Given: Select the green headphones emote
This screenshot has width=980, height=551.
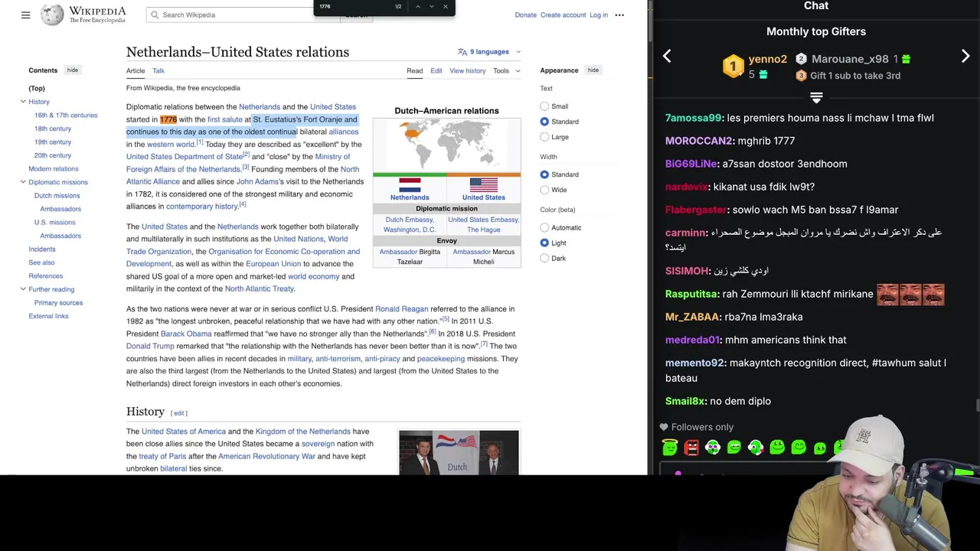Looking at the screenshot, I should [x=713, y=448].
